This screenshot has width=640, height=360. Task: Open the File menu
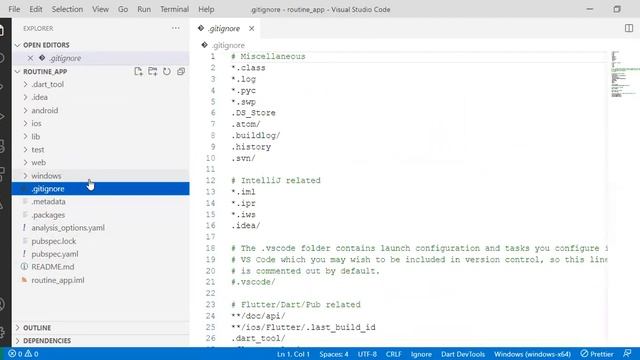tap(14, 9)
